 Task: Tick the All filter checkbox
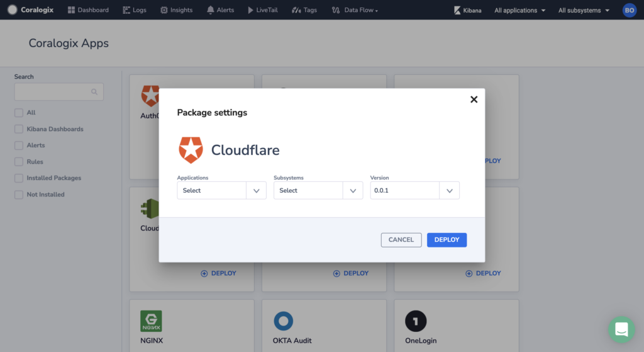18,113
